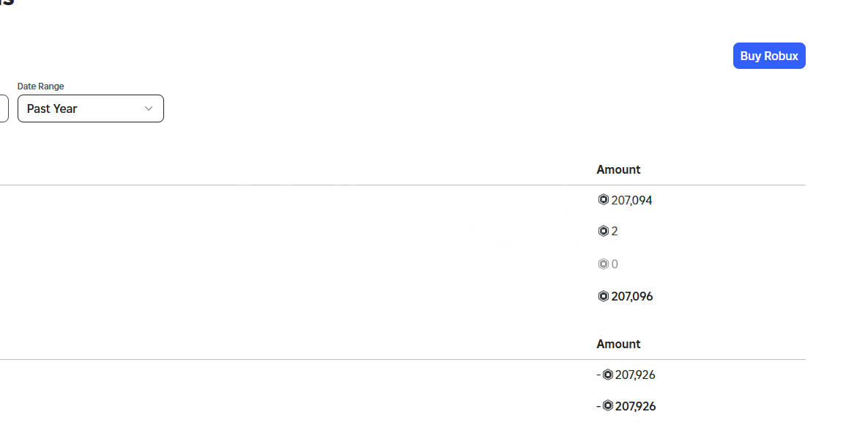Click the cropped page heading at top-left
This screenshot has height=431, width=868.
tap(7, 3)
